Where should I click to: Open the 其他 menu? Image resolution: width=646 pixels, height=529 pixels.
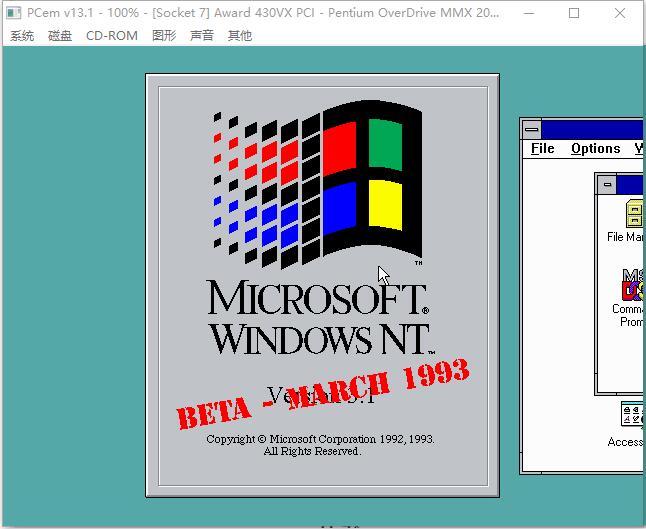pos(240,36)
